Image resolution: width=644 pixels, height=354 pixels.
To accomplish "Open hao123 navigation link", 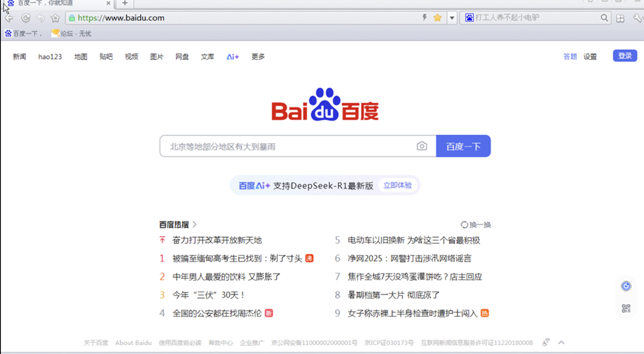I will pos(50,57).
